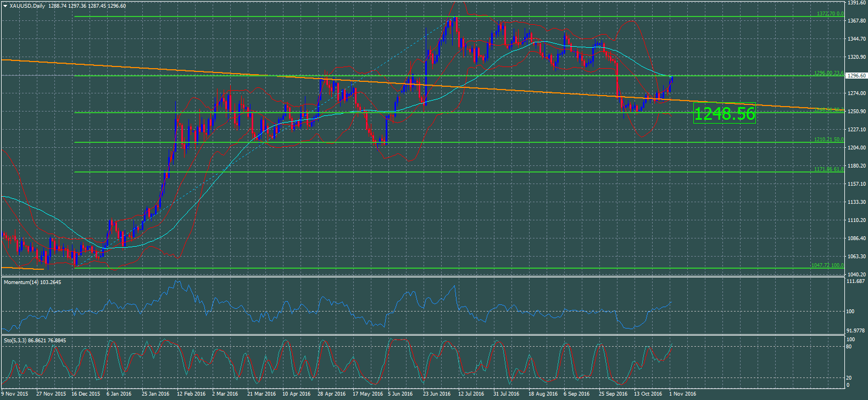Click the 1 Nov 2016 date on time axis
Image resolution: width=868 pixels, height=400 pixels.
coord(682,394)
